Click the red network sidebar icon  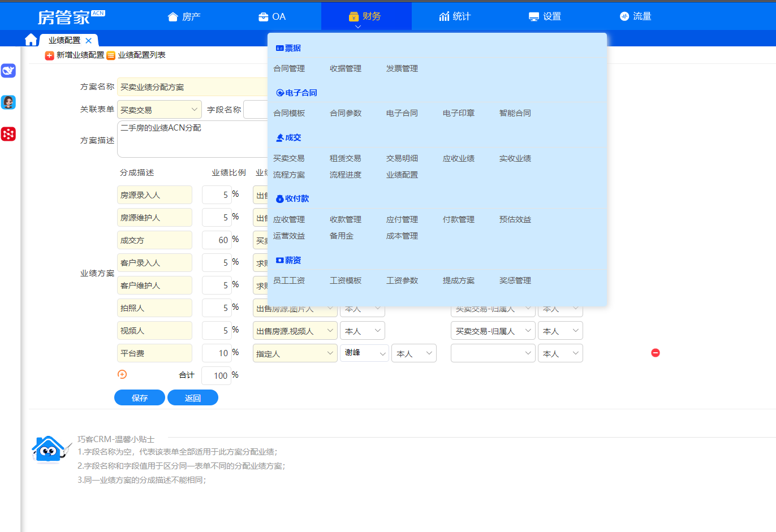(8, 134)
